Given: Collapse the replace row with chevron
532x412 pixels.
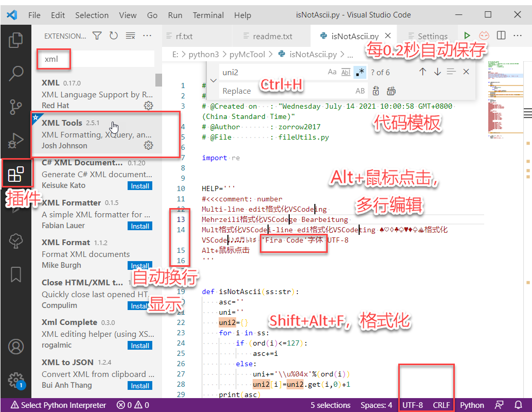Looking at the screenshot, I should point(214,81).
